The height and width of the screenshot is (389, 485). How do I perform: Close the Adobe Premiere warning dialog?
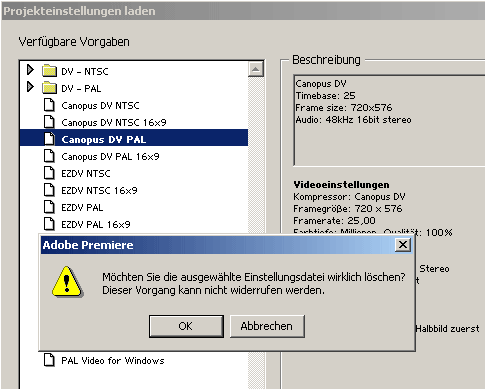(403, 245)
